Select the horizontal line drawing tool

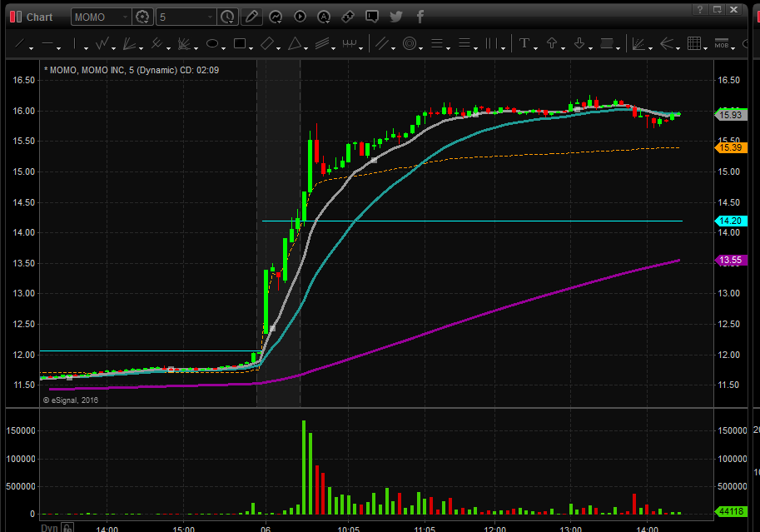pos(47,43)
